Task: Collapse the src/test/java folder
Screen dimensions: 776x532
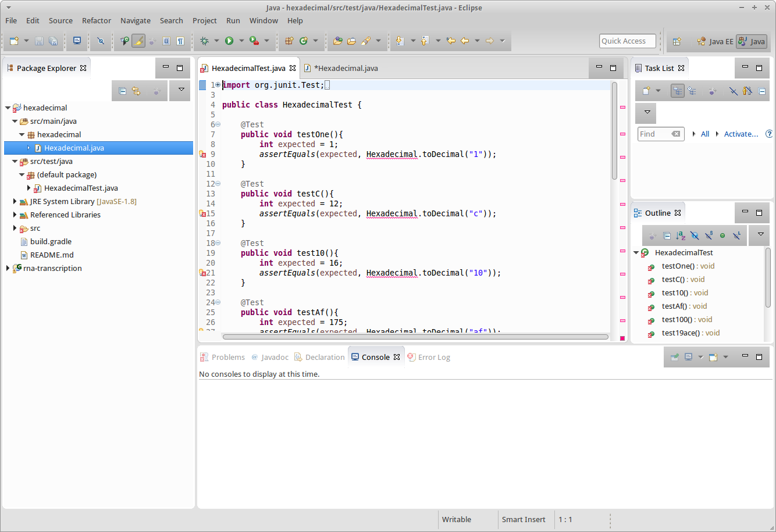Action: coord(15,162)
